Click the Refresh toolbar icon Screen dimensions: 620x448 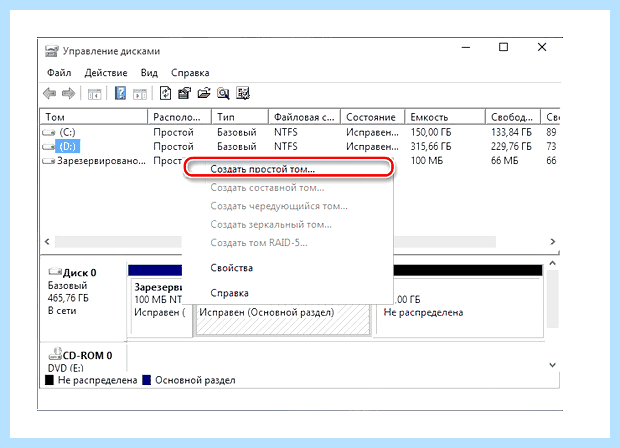[165, 94]
